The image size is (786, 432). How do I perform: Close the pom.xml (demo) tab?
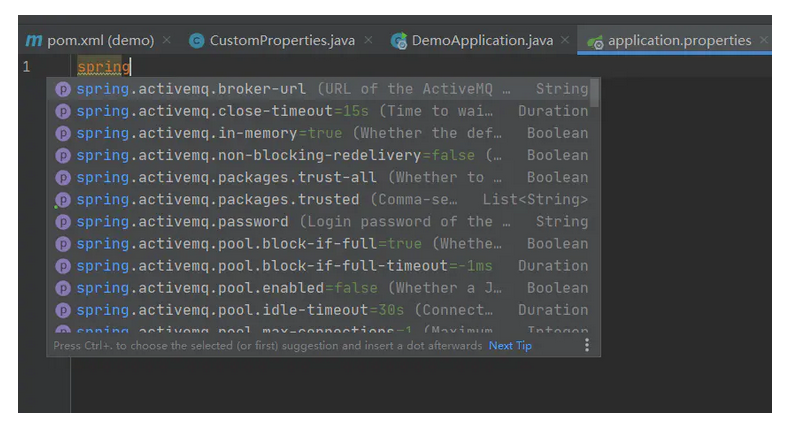pos(166,40)
